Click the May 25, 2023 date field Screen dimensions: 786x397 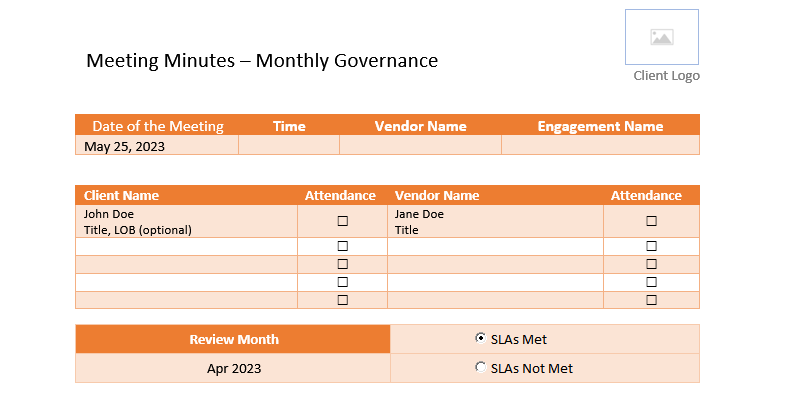click(x=157, y=145)
